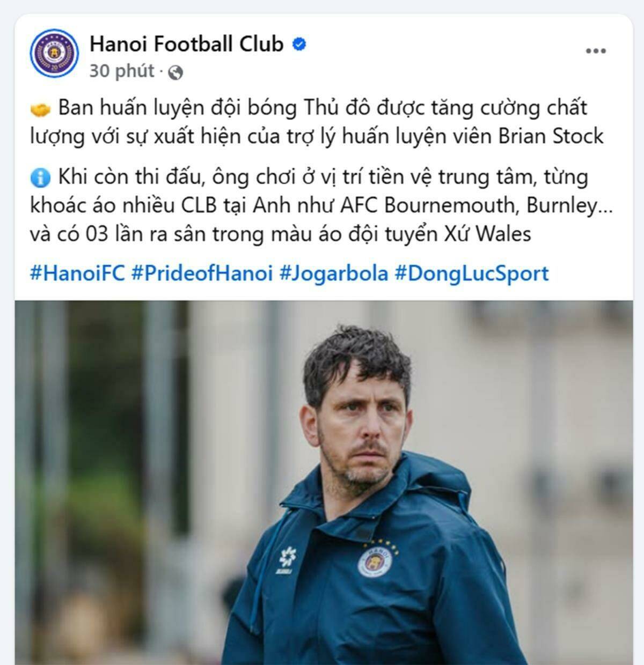Open the #PrideofHanoi hashtag
This screenshot has width=644, height=665.
point(202,273)
